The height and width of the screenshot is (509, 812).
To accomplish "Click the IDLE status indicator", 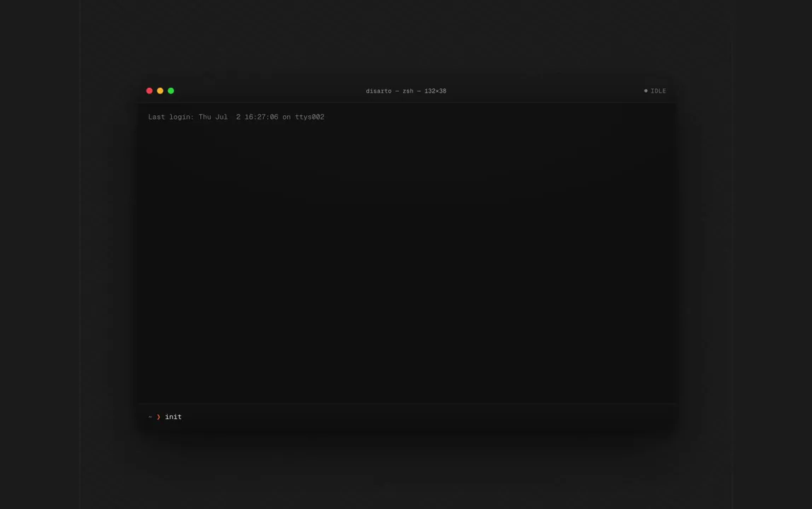I will coord(655,91).
